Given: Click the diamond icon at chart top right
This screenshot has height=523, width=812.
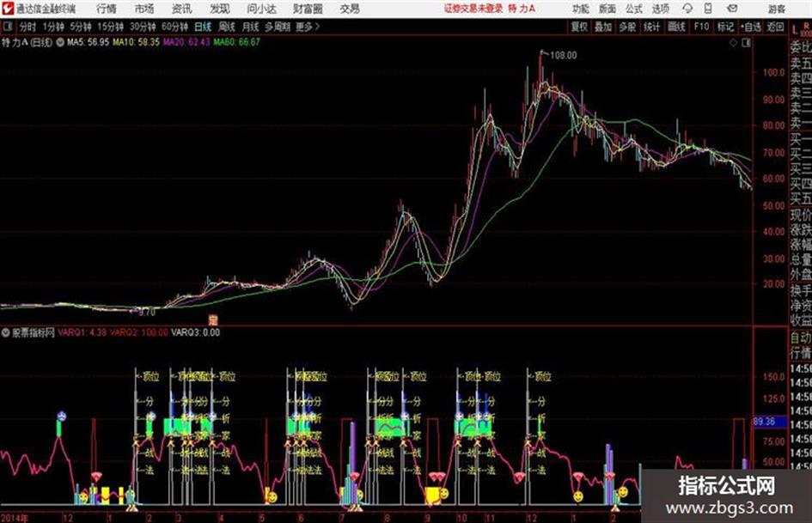Looking at the screenshot, I should 733,43.
